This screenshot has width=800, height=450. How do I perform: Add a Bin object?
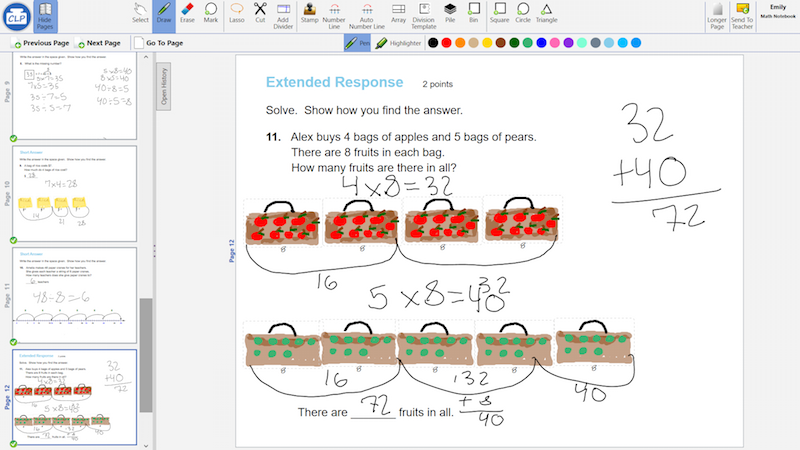click(x=474, y=13)
